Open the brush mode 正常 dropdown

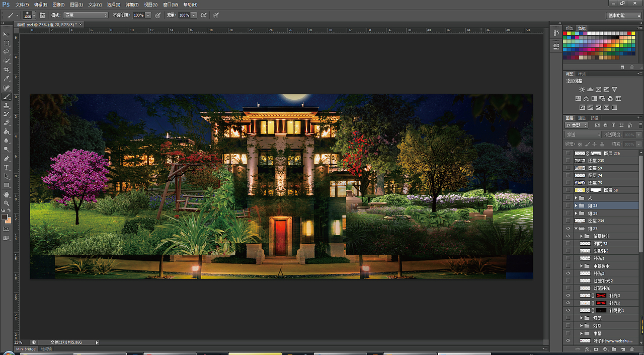pyautogui.click(x=86, y=15)
